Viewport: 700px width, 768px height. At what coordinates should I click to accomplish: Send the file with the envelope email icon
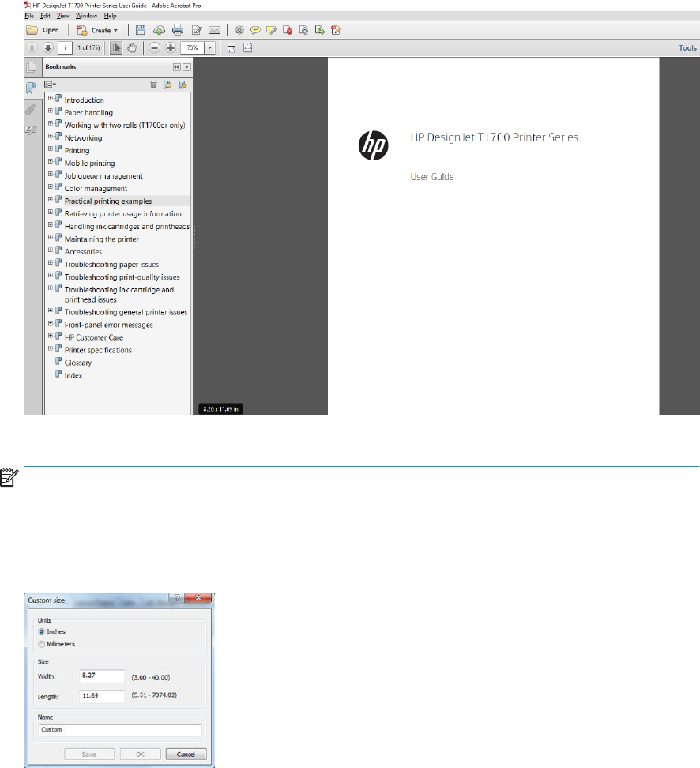coord(215,30)
